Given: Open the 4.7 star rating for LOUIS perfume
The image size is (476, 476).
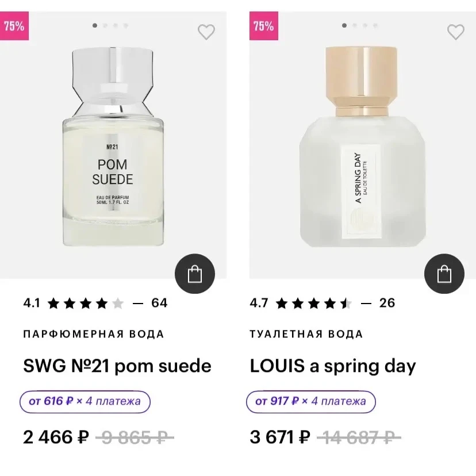Looking at the screenshot, I should coord(301,303).
